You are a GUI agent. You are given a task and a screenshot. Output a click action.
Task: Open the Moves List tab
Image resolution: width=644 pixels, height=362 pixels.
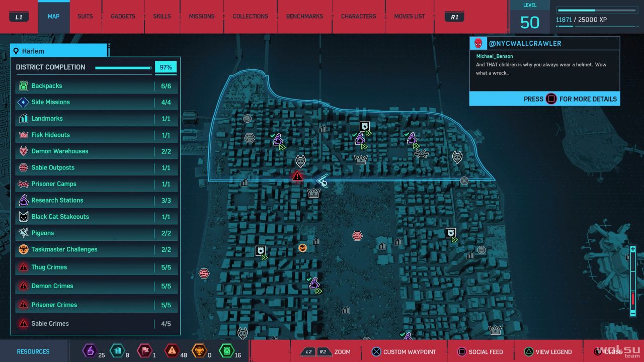[410, 17]
